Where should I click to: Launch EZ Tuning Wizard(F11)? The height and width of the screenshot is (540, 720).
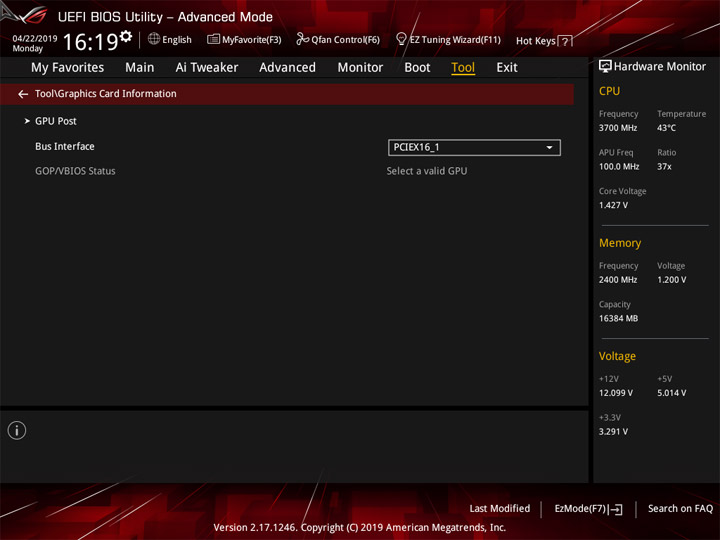[x=448, y=39]
